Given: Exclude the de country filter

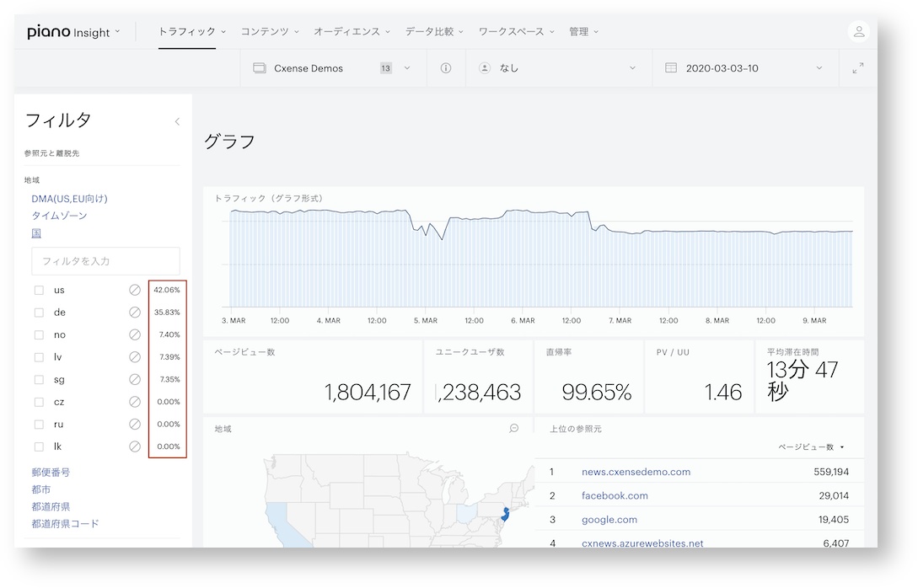Looking at the screenshot, I should 135,313.
